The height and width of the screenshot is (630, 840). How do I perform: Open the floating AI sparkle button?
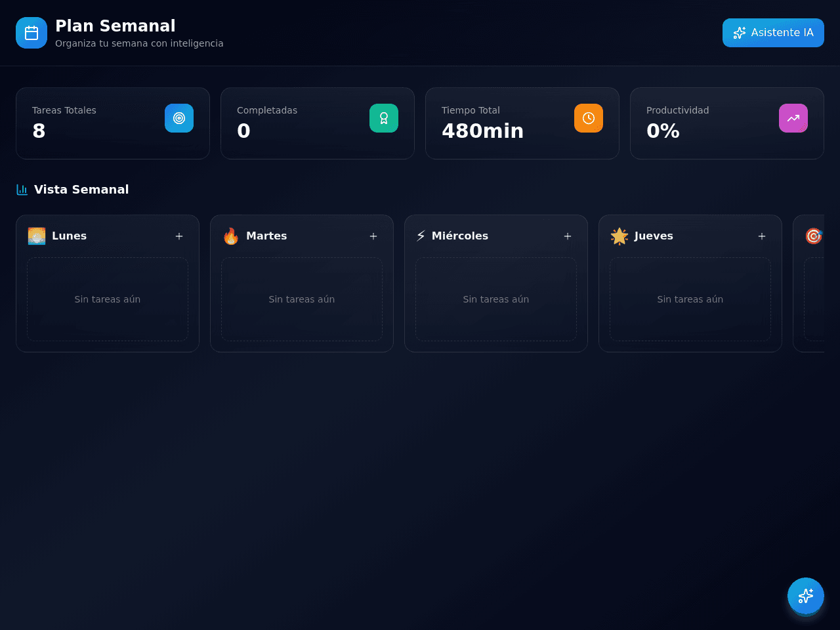806,596
